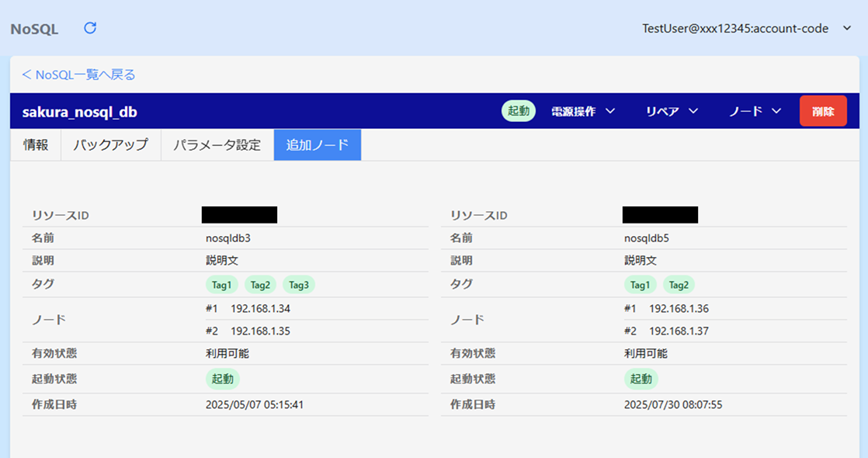Select the 追加ノード tab
Image resolution: width=868 pixels, height=458 pixels.
tap(317, 145)
